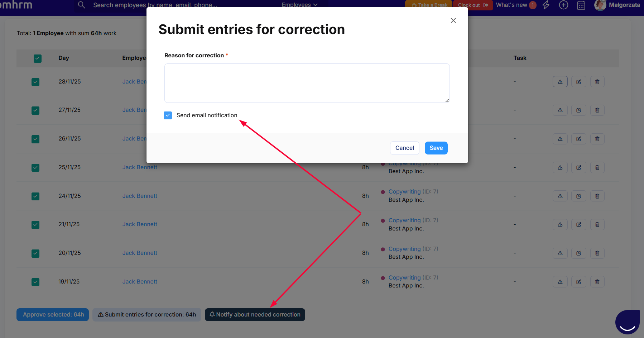Toggle the select-all header checkbox

tap(38, 58)
